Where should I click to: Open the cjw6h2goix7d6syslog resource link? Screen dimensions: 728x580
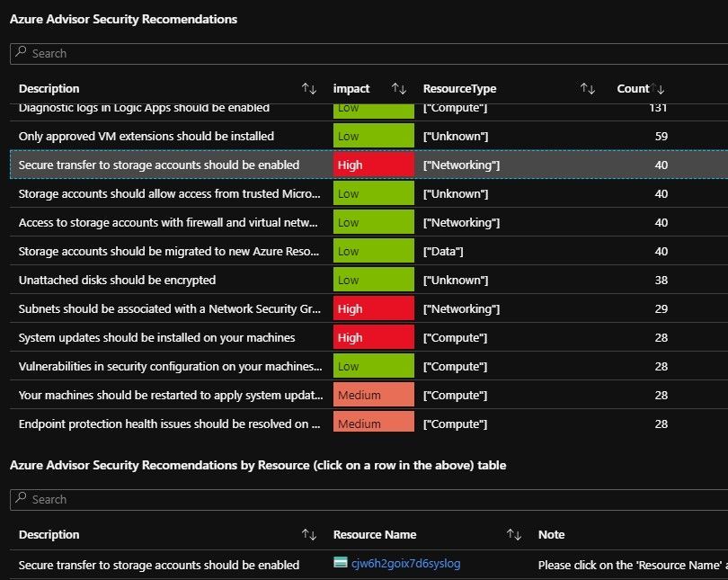(x=405, y=564)
